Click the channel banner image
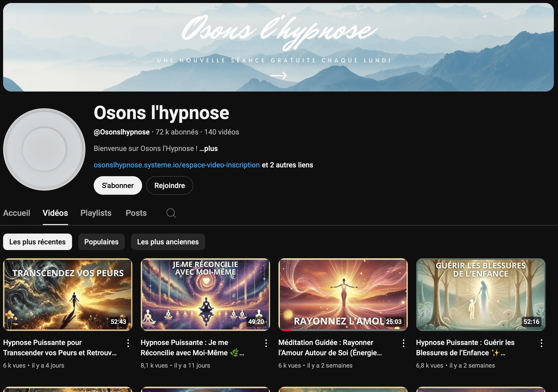Viewport: 558px width, 392px height. (278, 47)
